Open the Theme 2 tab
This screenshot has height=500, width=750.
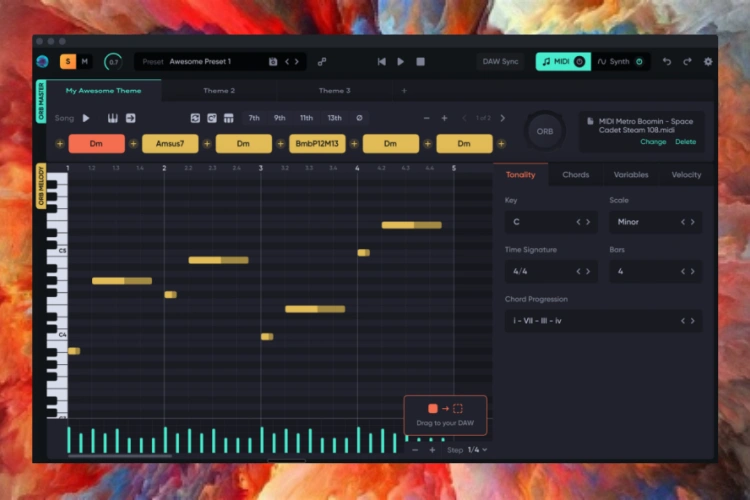coord(219,91)
